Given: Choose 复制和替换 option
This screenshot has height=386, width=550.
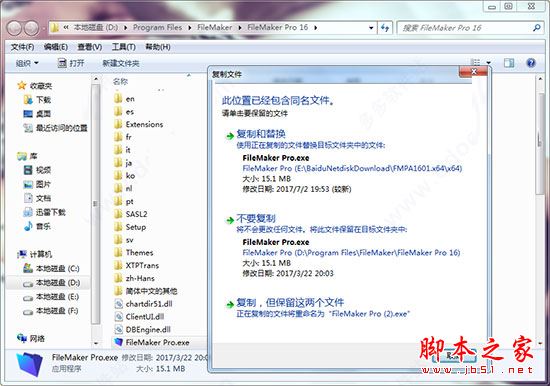Looking at the screenshot, I should pyautogui.click(x=261, y=134).
